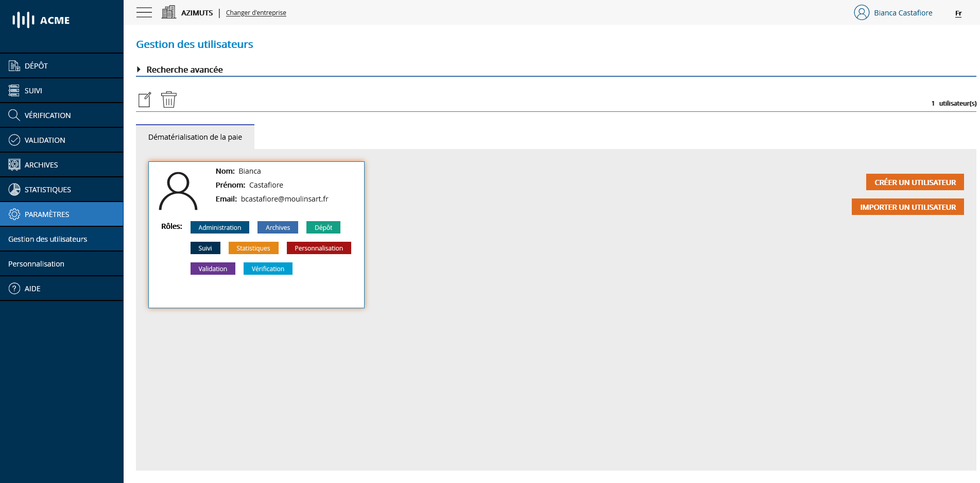Click the orange Statistiques role tag

pyautogui.click(x=253, y=248)
